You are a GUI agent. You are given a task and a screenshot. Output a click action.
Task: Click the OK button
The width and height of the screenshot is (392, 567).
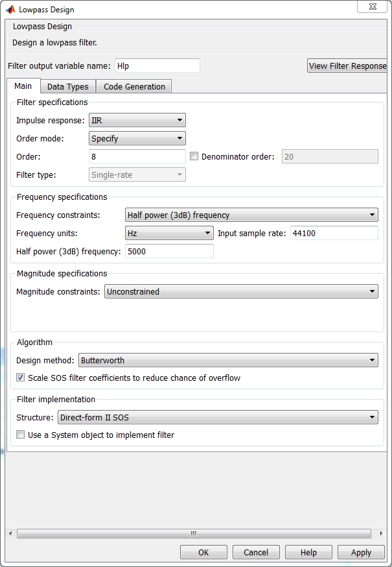click(x=203, y=552)
